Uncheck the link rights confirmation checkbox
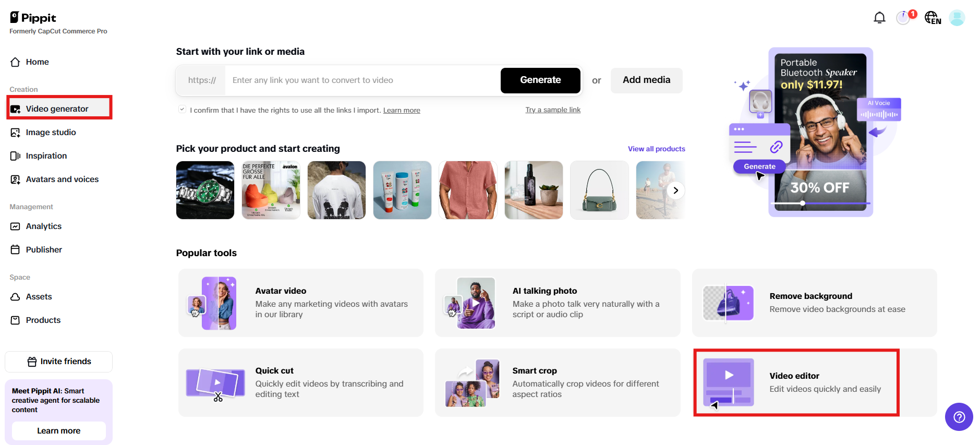This screenshot has width=980, height=445. click(x=182, y=109)
